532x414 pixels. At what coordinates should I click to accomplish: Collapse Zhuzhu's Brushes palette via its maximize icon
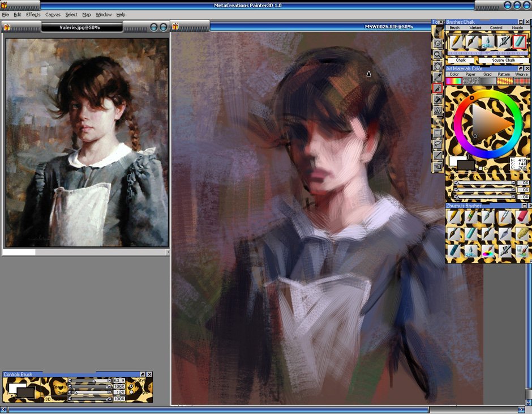[x=524, y=206]
